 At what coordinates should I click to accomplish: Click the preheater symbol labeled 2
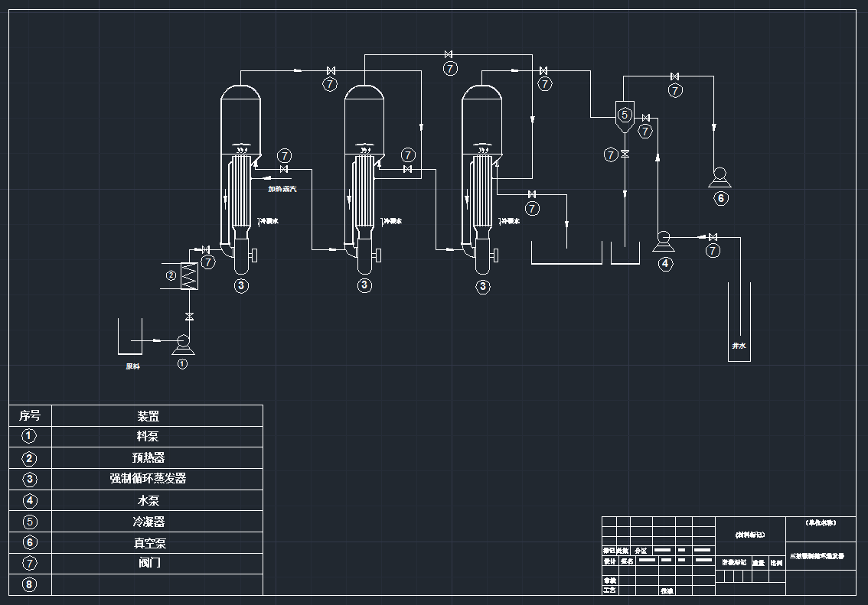[x=189, y=275]
